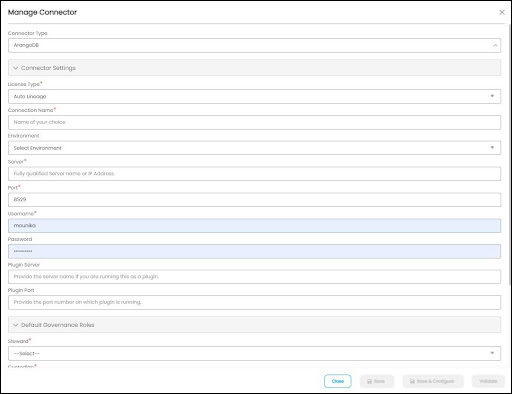Screen dimensions: 512x394
Task: Click the Connection Name input field
Action: 254,122
